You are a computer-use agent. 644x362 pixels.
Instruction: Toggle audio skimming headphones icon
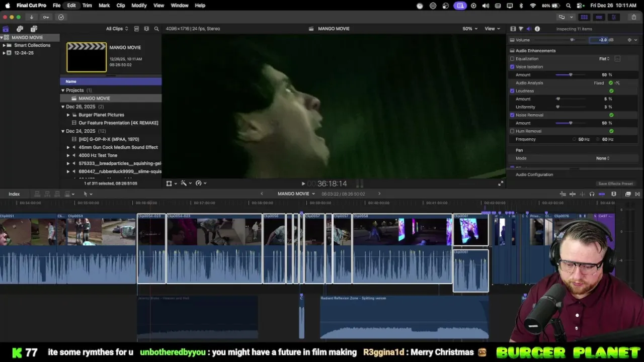point(592,194)
